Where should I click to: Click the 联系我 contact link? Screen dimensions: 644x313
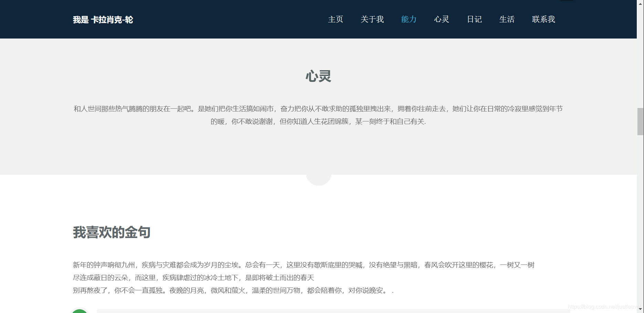coord(543,20)
